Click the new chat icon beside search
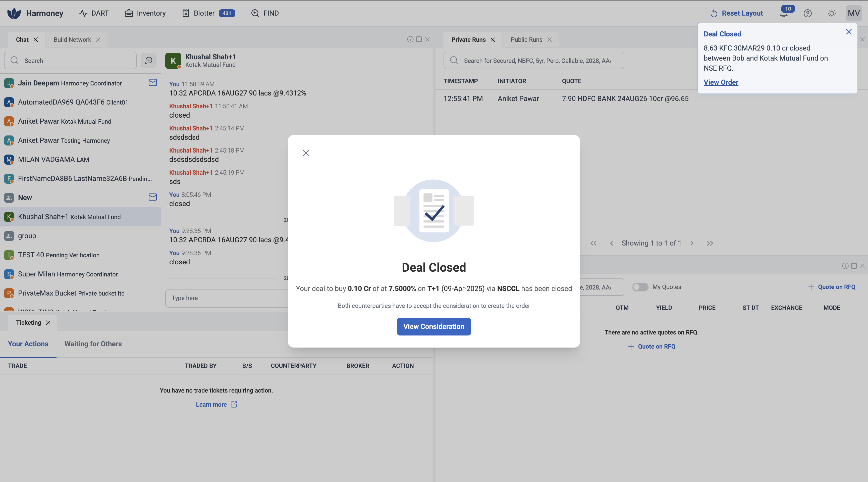Image resolution: width=868 pixels, height=482 pixels. click(149, 60)
